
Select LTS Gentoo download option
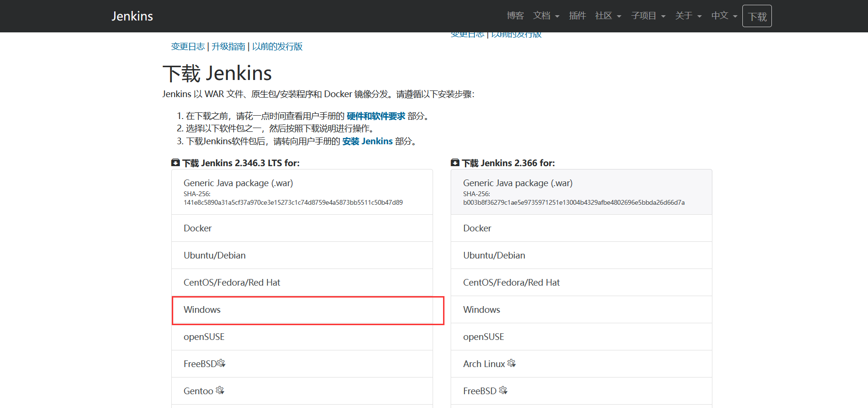click(x=302, y=391)
